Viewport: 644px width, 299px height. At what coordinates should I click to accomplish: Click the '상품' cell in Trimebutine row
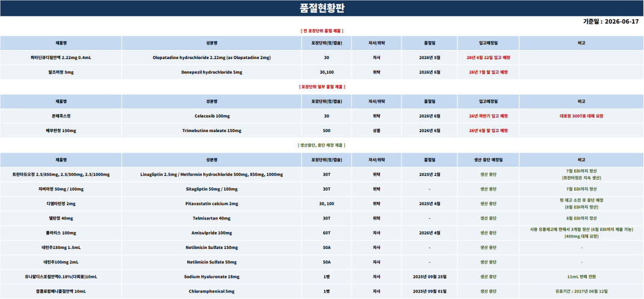tap(376, 130)
